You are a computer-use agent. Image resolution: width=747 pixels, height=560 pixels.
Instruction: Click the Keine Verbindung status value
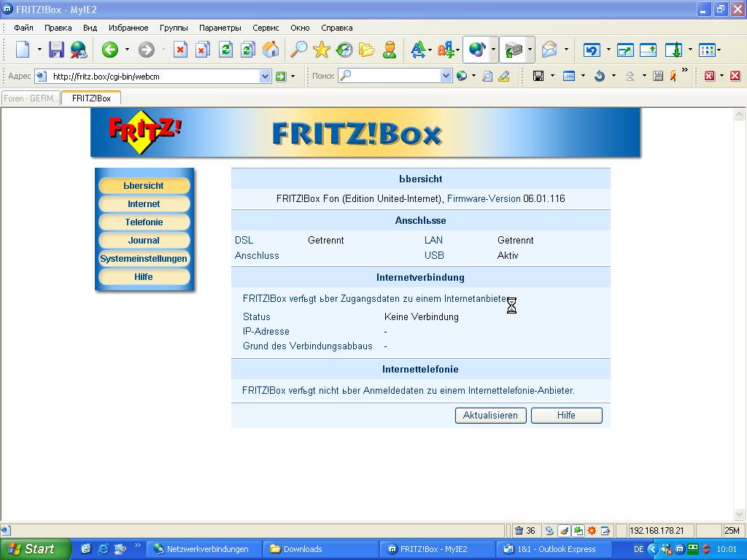[422, 316]
